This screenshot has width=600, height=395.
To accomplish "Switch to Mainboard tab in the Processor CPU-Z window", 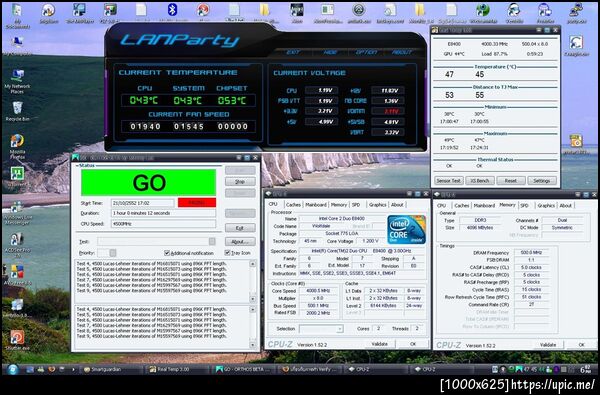I will pos(316,205).
